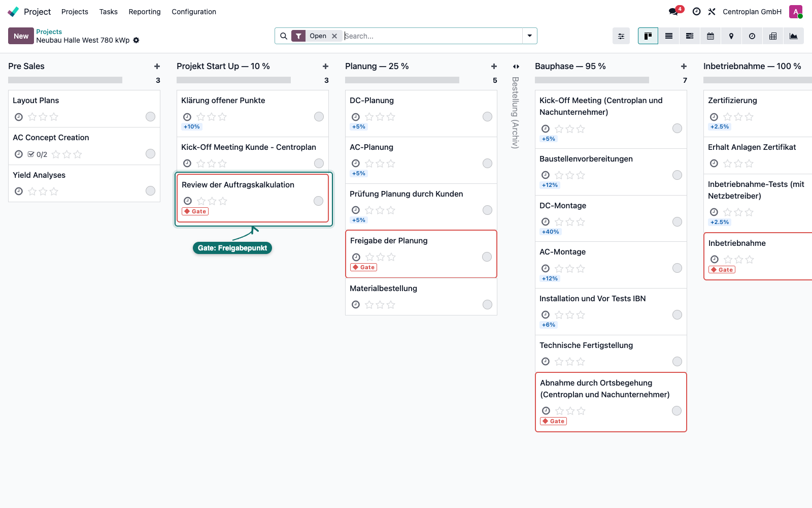Toggle state circle on Yield Analyses card
This screenshot has width=812, height=508.
[x=151, y=191]
